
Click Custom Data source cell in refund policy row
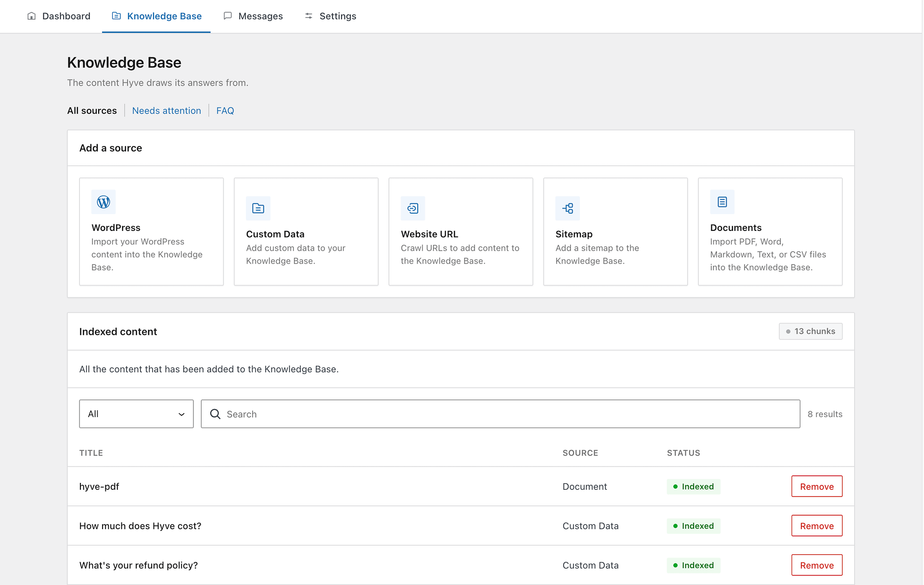tap(590, 565)
